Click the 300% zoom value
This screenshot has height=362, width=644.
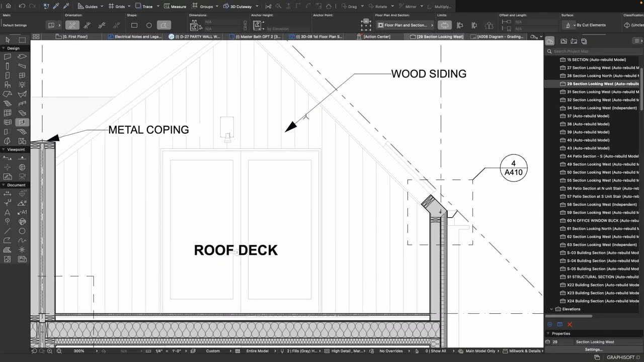click(79, 351)
